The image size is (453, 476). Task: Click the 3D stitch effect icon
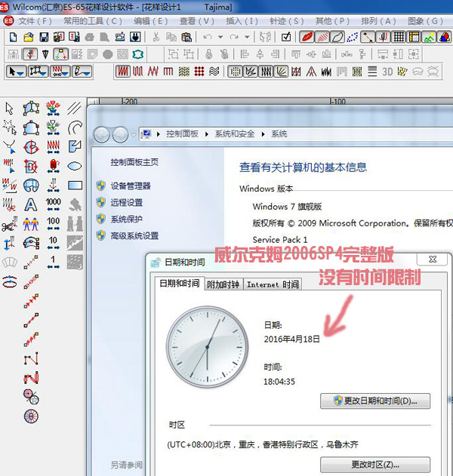[387, 72]
